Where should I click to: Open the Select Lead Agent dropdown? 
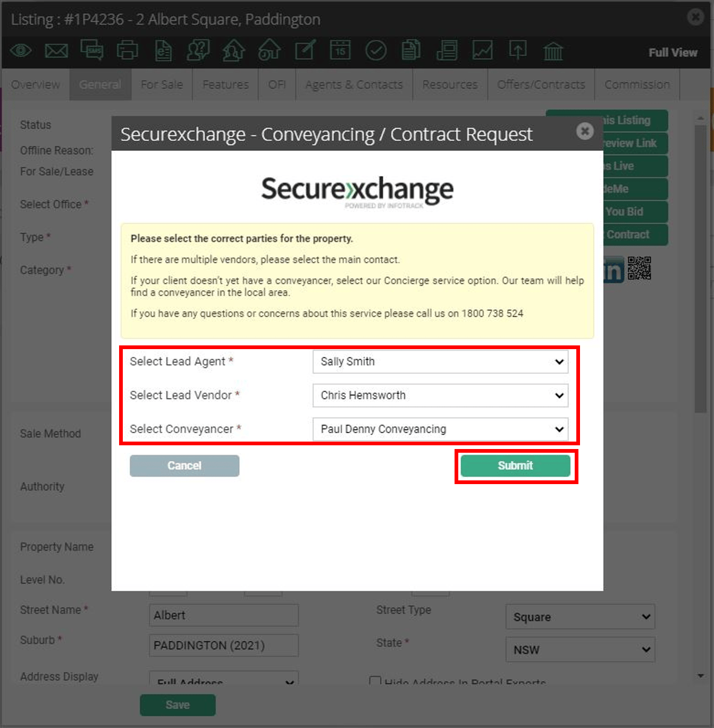[440, 362]
